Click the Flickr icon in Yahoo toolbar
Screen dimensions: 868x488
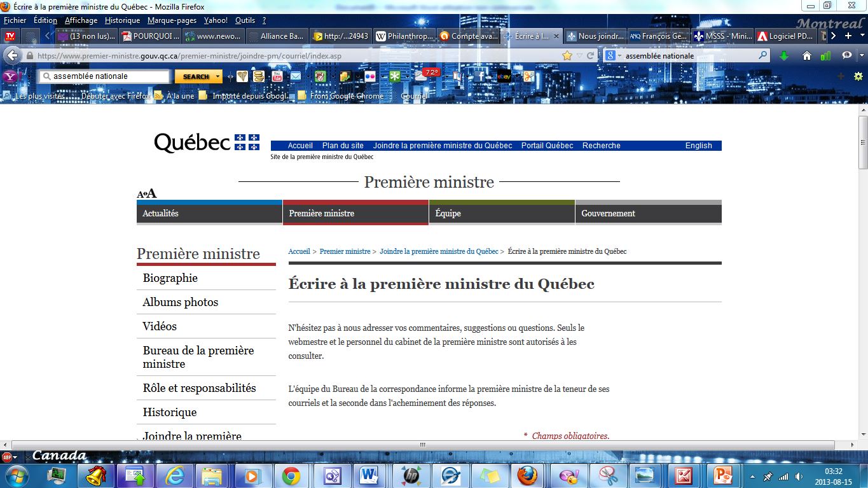370,76
